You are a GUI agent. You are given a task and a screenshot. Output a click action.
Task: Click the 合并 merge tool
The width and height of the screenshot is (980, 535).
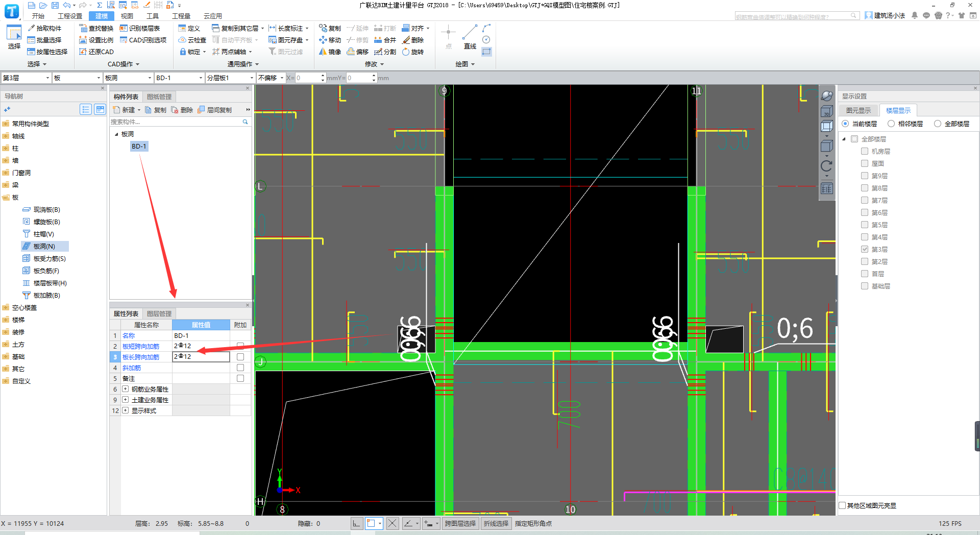[x=385, y=40]
